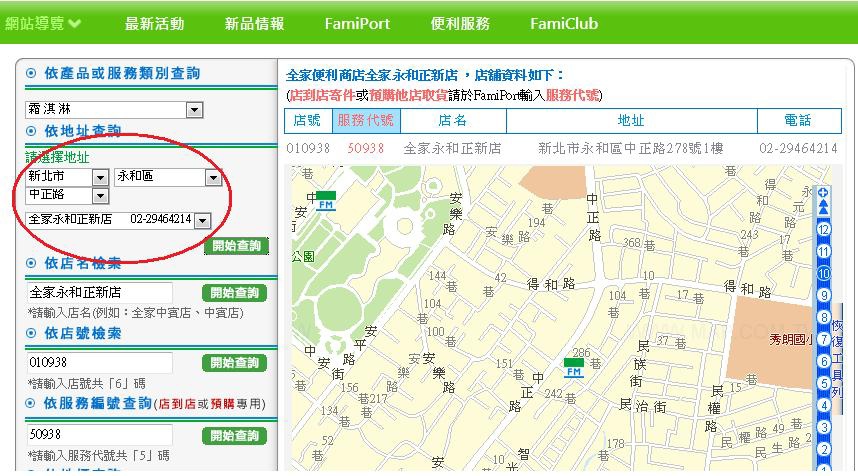Click the FM store marker beside the park

(326, 201)
